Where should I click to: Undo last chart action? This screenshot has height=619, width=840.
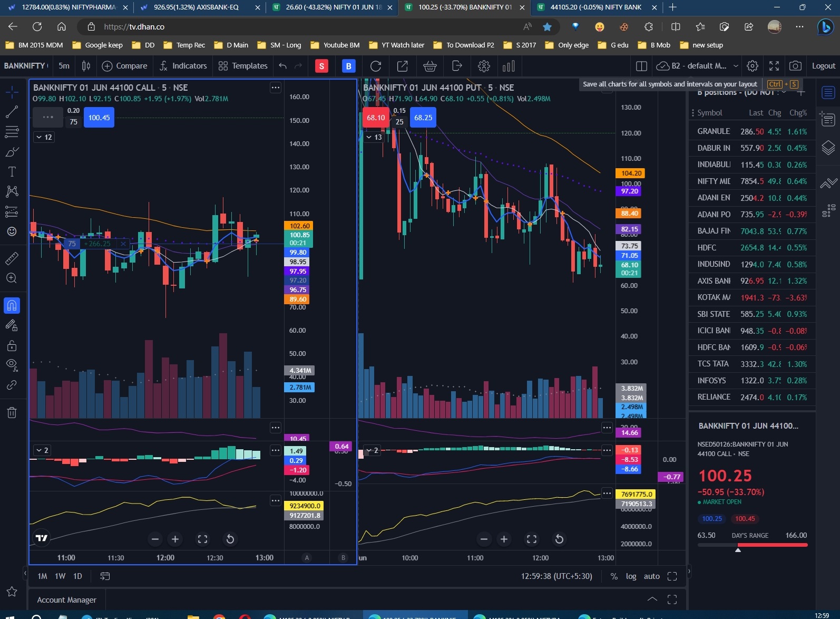pos(283,66)
